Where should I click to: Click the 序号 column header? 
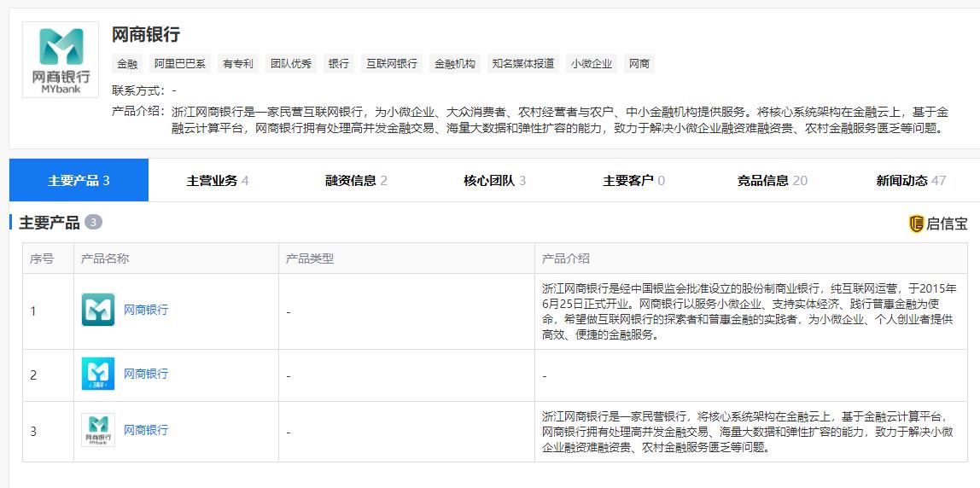[x=42, y=259]
